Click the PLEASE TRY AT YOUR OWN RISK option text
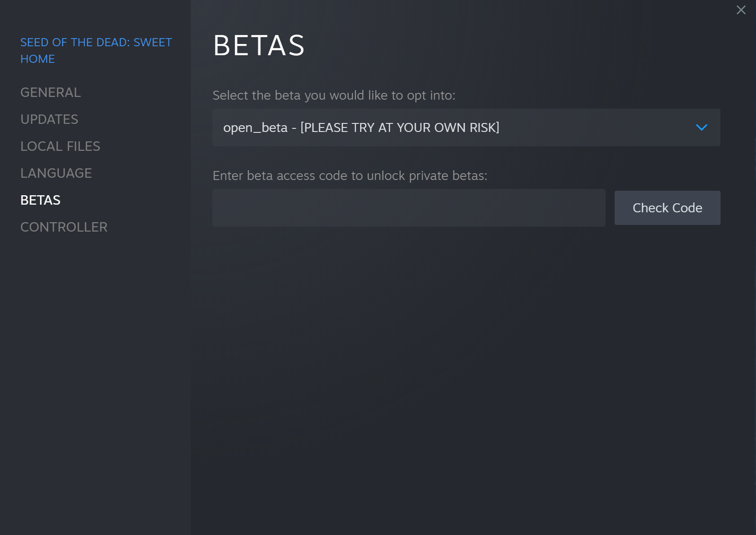 (400, 128)
